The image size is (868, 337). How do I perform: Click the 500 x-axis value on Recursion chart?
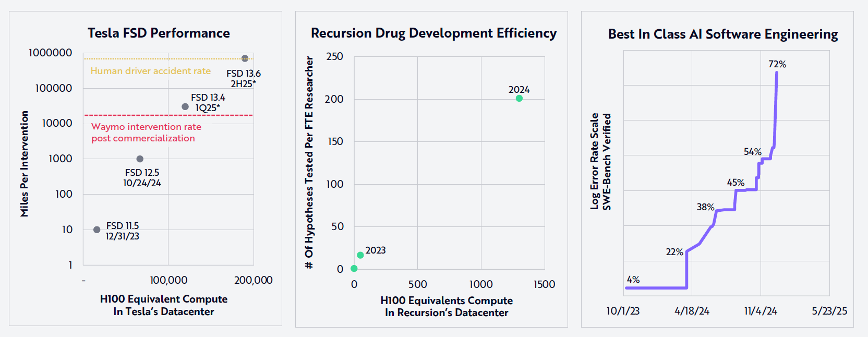point(417,284)
